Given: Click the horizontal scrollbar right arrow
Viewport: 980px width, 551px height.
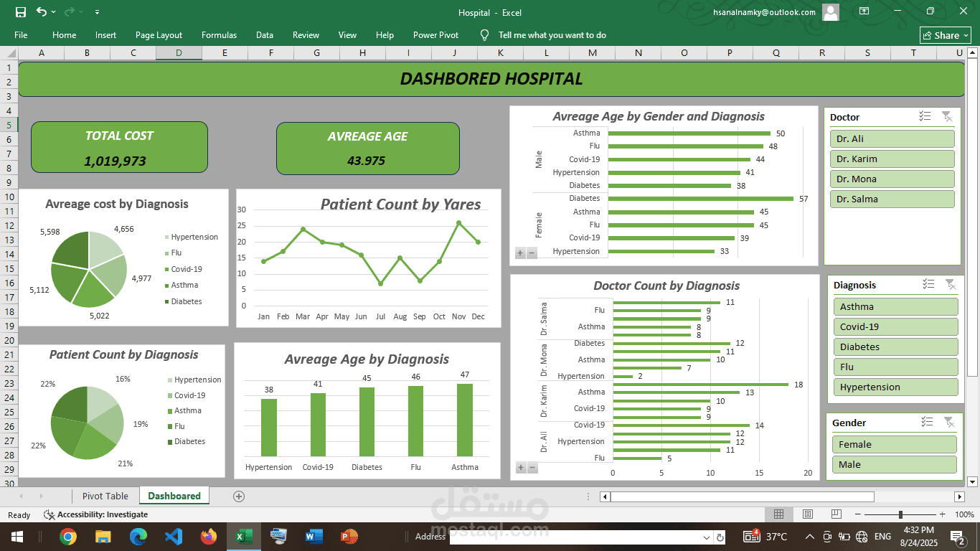Looking at the screenshot, I should click(959, 496).
